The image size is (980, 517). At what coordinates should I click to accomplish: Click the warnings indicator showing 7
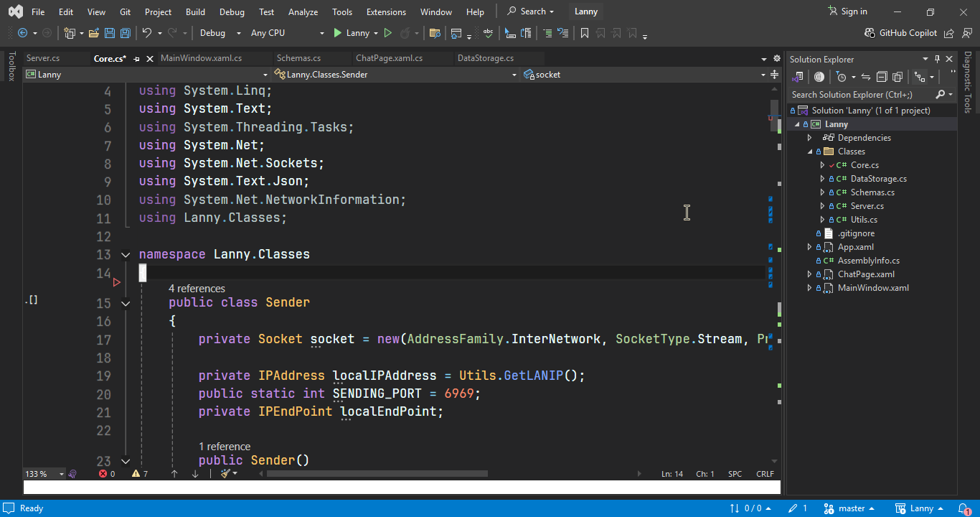pos(141,474)
